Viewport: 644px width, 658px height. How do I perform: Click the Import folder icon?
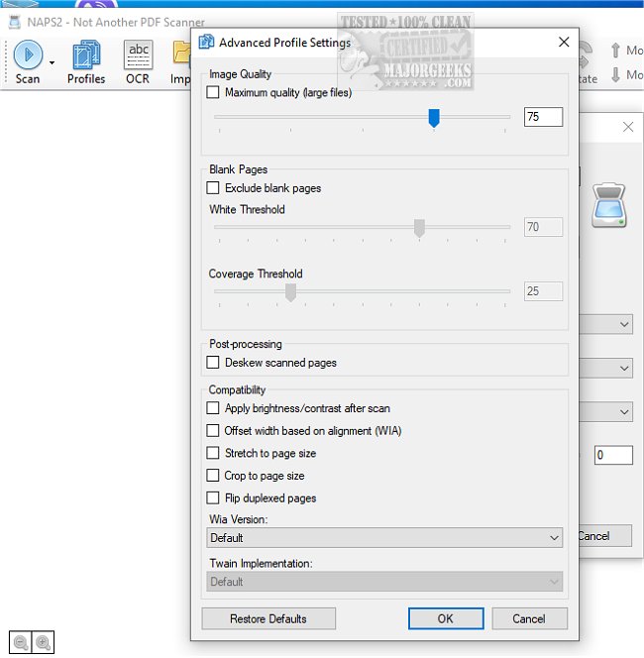pyautogui.click(x=181, y=54)
